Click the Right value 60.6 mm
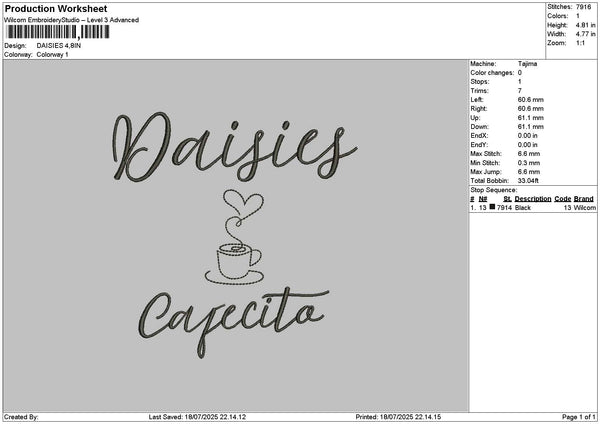 530,109
